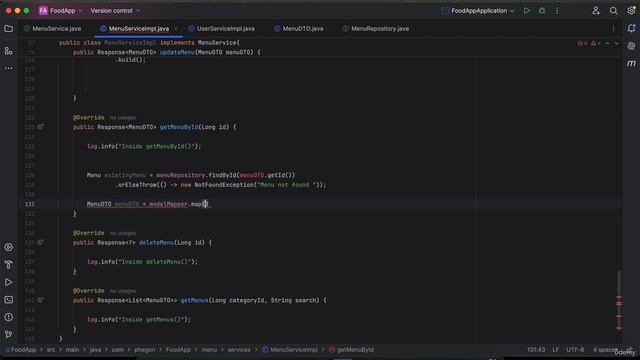Open recent tabs list ellipsis

coord(613,29)
